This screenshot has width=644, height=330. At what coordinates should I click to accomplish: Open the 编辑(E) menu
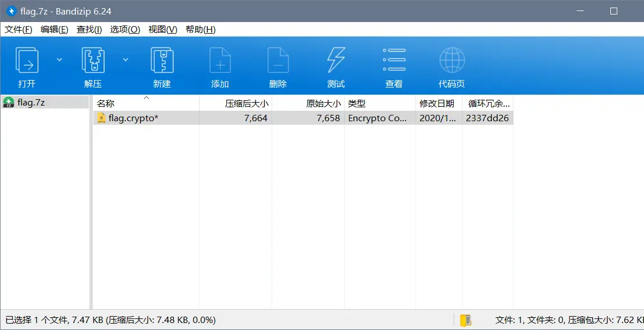(54, 30)
